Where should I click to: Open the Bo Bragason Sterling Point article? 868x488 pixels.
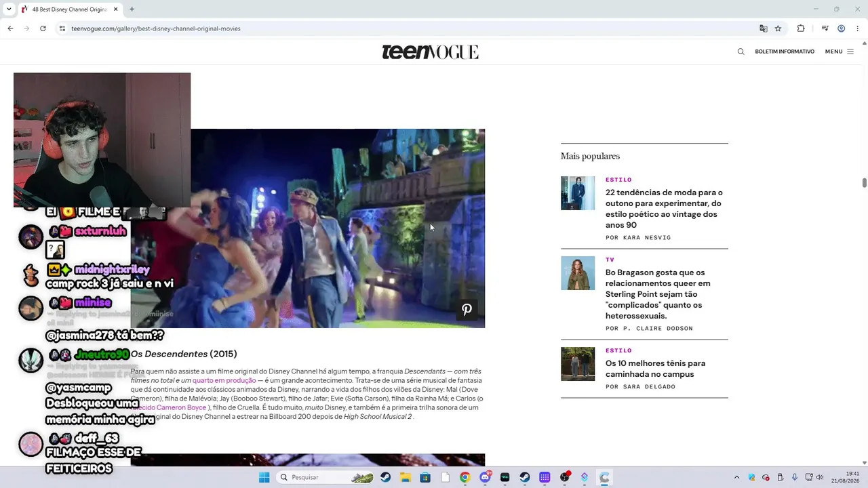click(x=658, y=294)
